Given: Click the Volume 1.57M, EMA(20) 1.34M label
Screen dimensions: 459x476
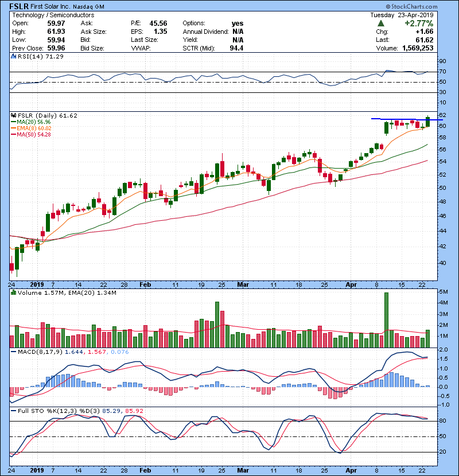Looking at the screenshot, I should (67, 292).
